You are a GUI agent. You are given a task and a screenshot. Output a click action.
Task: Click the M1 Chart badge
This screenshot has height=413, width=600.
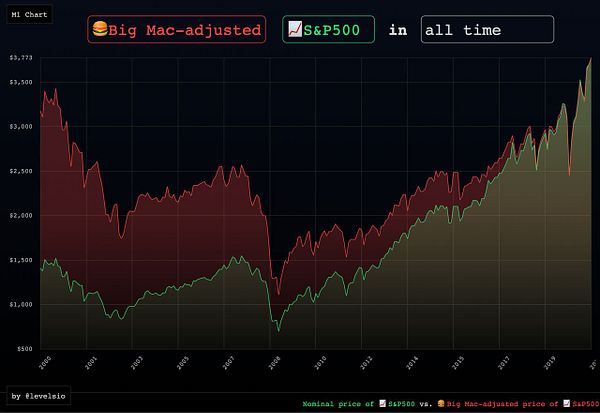(x=29, y=15)
